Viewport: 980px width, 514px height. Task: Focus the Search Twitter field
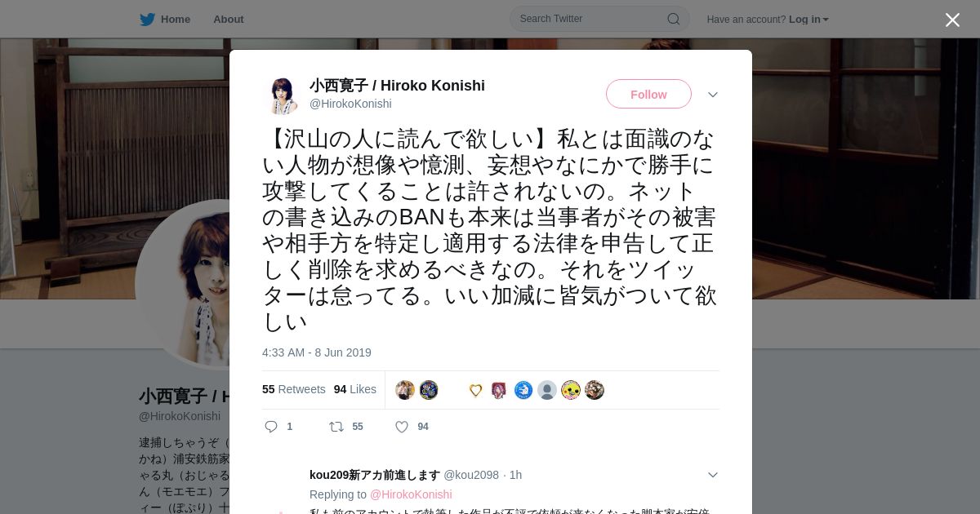tap(599, 19)
